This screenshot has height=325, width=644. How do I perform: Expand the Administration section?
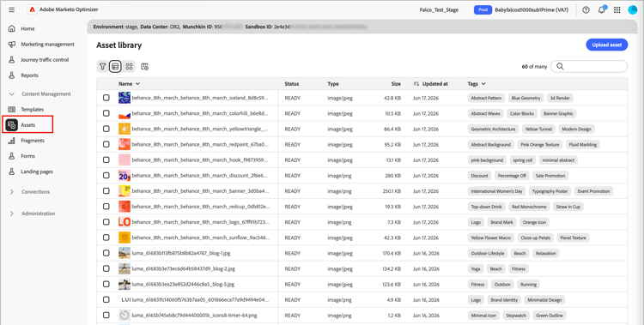tap(11, 214)
